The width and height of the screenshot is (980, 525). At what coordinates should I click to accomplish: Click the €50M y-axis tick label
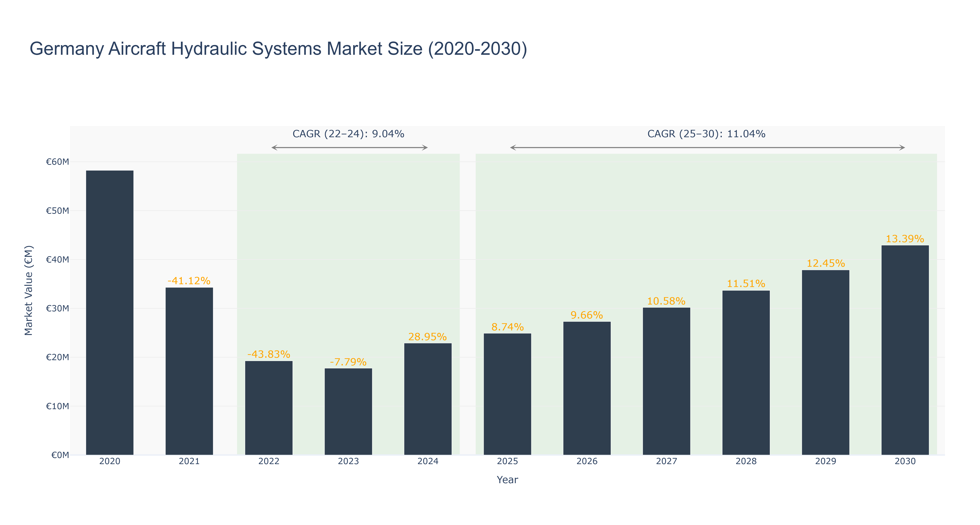(x=57, y=211)
